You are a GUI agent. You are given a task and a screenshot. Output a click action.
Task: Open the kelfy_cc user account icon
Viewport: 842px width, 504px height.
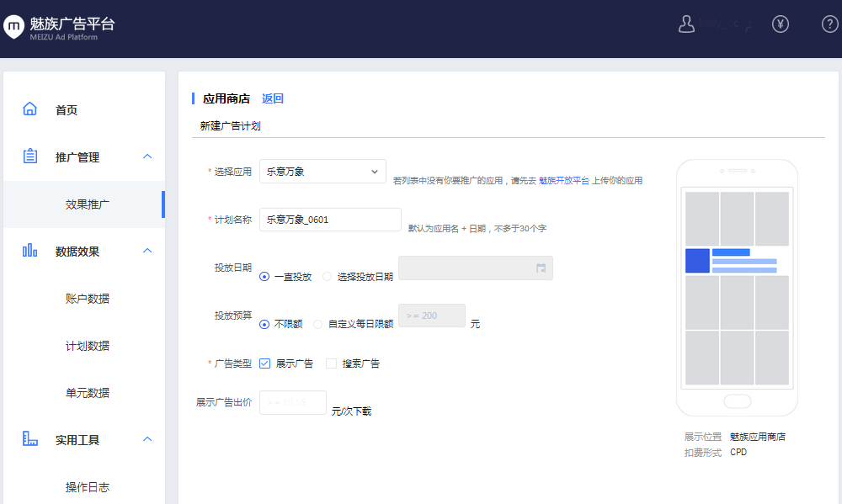click(686, 24)
